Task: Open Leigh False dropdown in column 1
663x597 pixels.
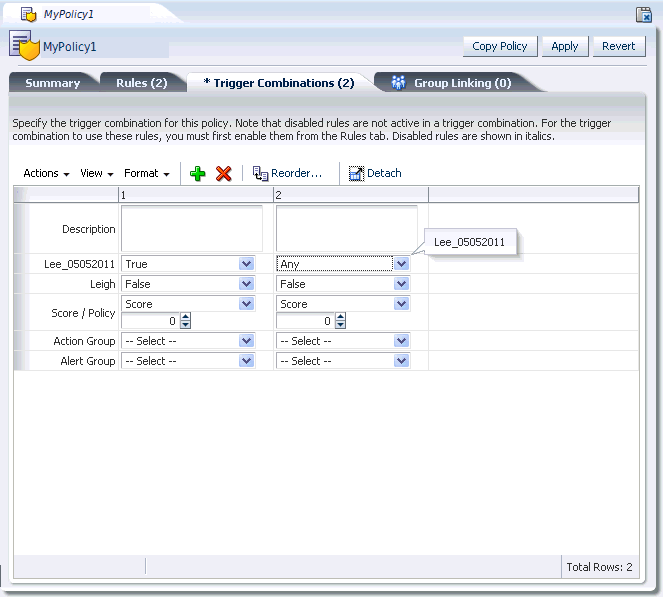Action: click(x=188, y=284)
